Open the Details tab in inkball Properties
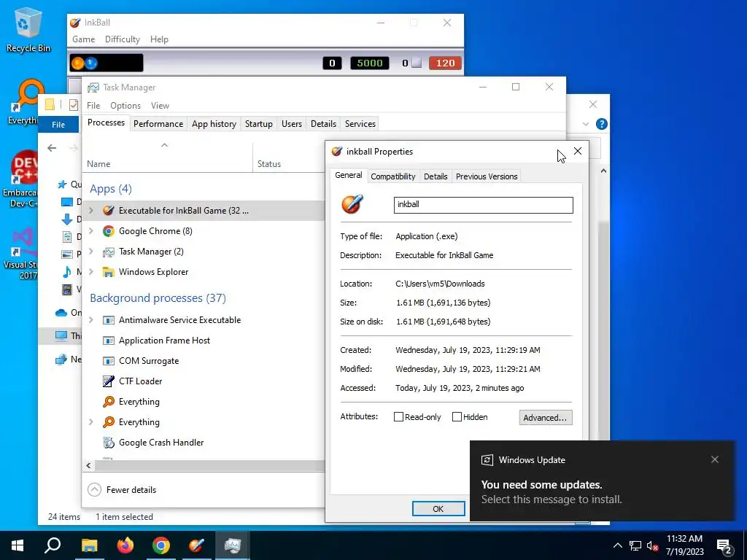 click(x=436, y=176)
